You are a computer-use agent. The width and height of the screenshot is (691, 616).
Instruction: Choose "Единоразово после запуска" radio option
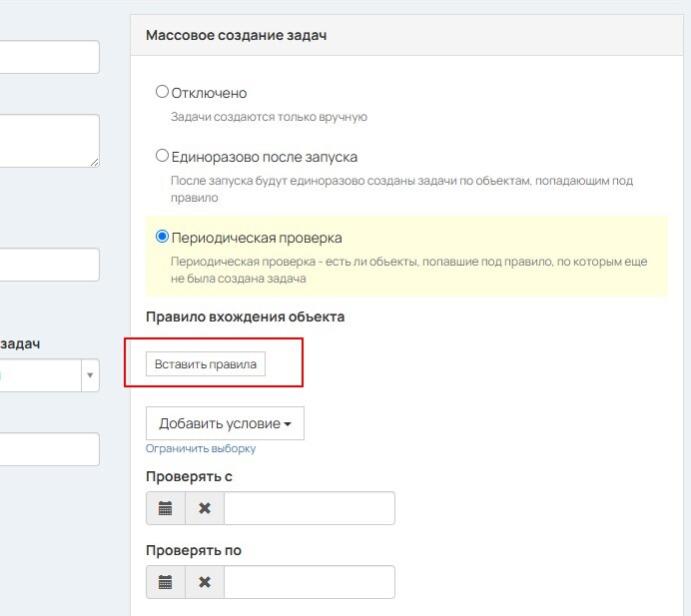tap(163, 157)
